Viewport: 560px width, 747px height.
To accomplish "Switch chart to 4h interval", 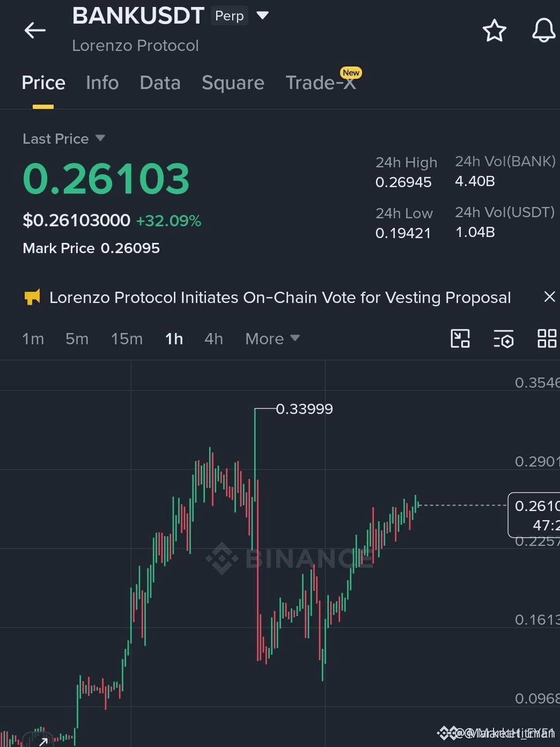I will click(213, 339).
